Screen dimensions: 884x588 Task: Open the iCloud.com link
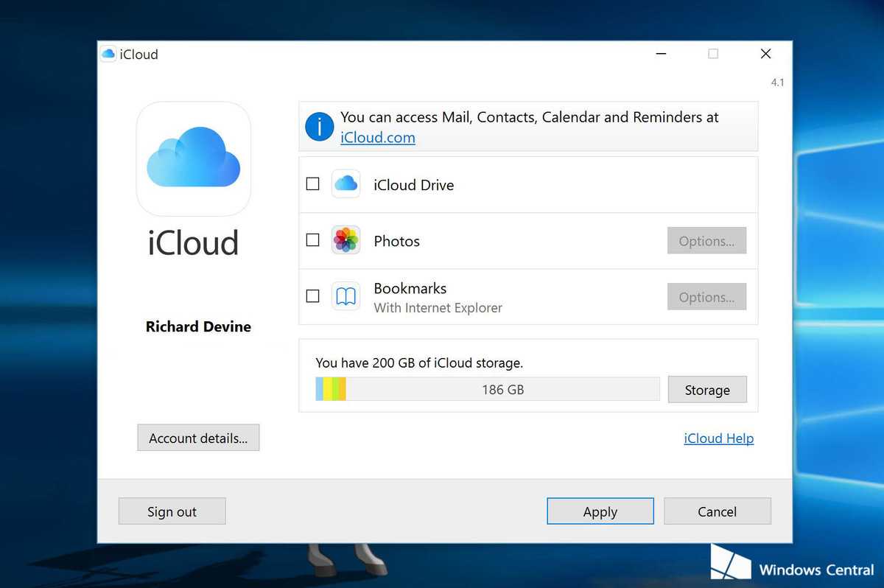pyautogui.click(x=378, y=137)
